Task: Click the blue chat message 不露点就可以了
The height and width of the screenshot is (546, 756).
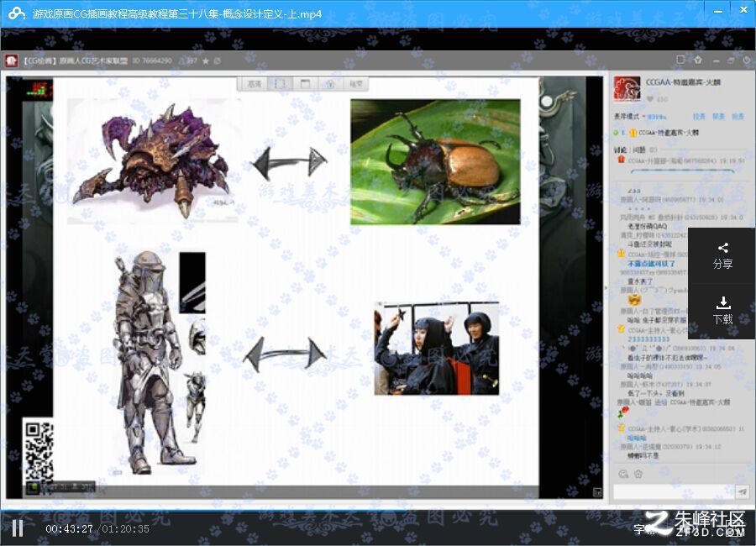Action: pos(651,264)
